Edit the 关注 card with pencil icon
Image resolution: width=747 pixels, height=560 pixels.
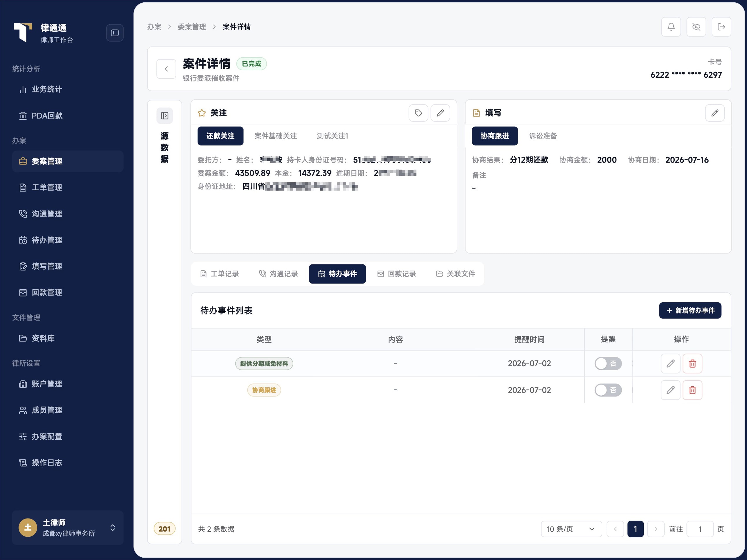tap(440, 113)
